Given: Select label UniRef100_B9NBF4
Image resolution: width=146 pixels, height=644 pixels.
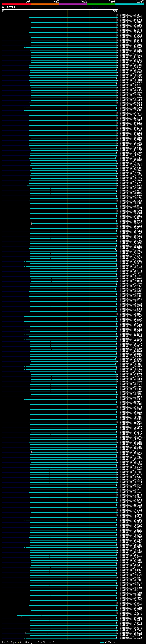Looking at the screenshot, I should coord(131,105).
